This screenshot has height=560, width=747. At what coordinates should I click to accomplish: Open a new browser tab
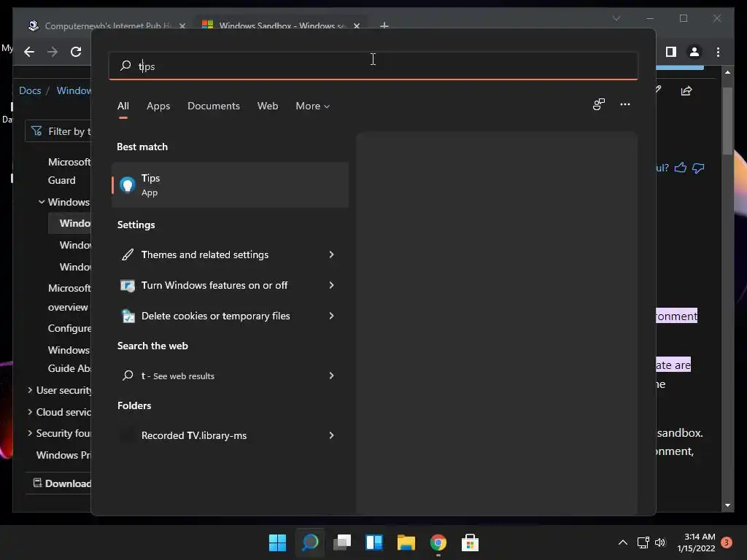point(384,26)
